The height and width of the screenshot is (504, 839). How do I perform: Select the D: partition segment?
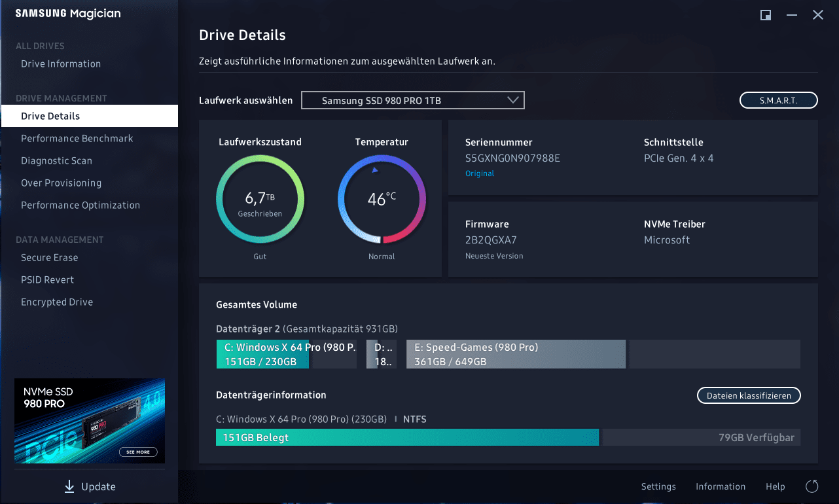[x=382, y=354]
